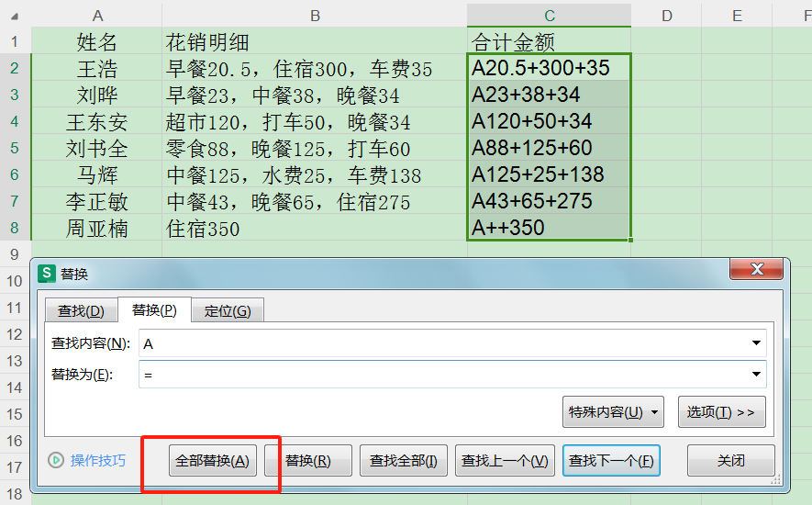Viewport: 812px width, 505px height.
Task: Click the 姓名 header cell
Action: coord(97,41)
